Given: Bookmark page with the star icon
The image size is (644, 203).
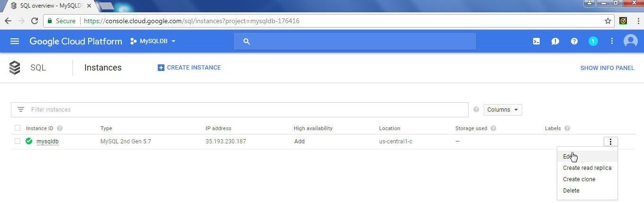Looking at the screenshot, I should pyautogui.click(x=608, y=21).
